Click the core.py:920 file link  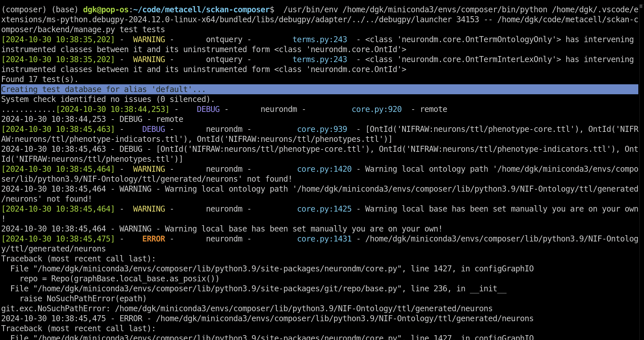(x=377, y=109)
